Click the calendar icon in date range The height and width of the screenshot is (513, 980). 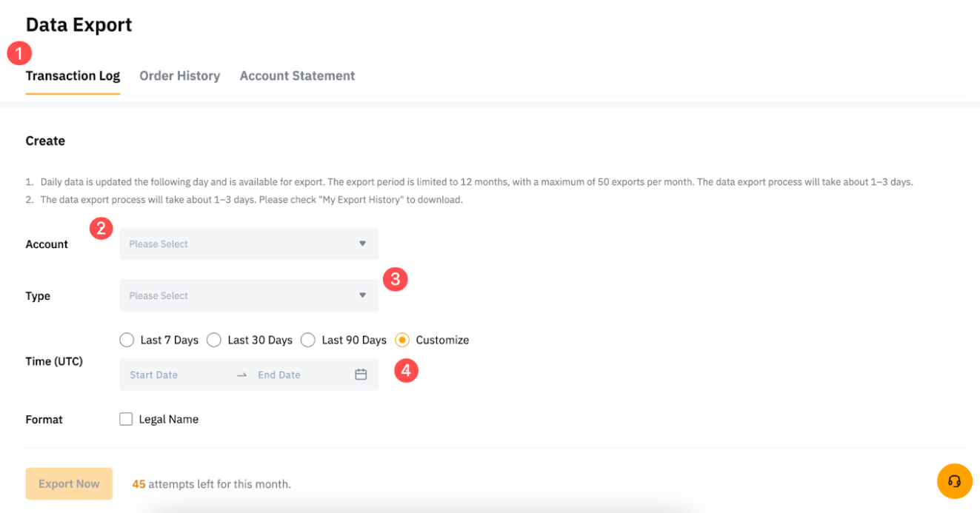[361, 375]
